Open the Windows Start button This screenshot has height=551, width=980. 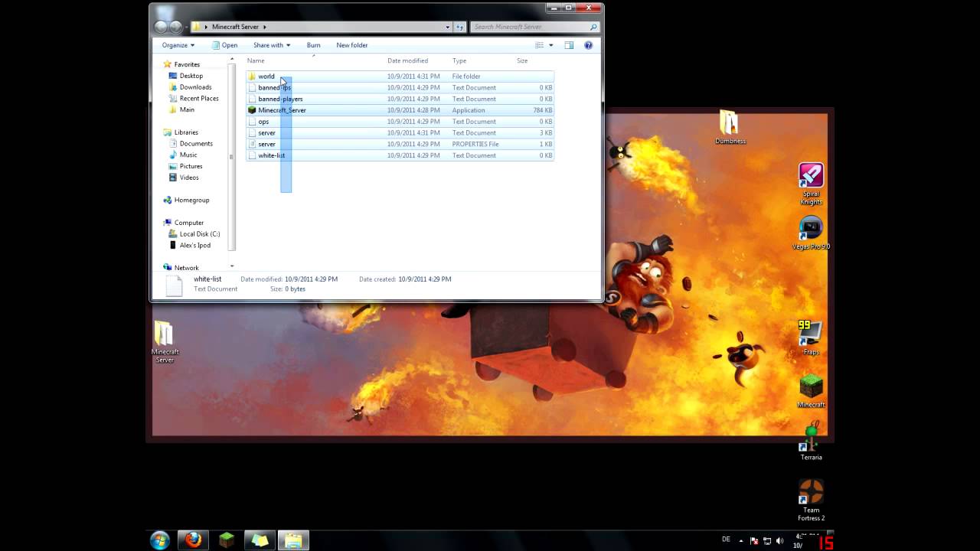160,540
